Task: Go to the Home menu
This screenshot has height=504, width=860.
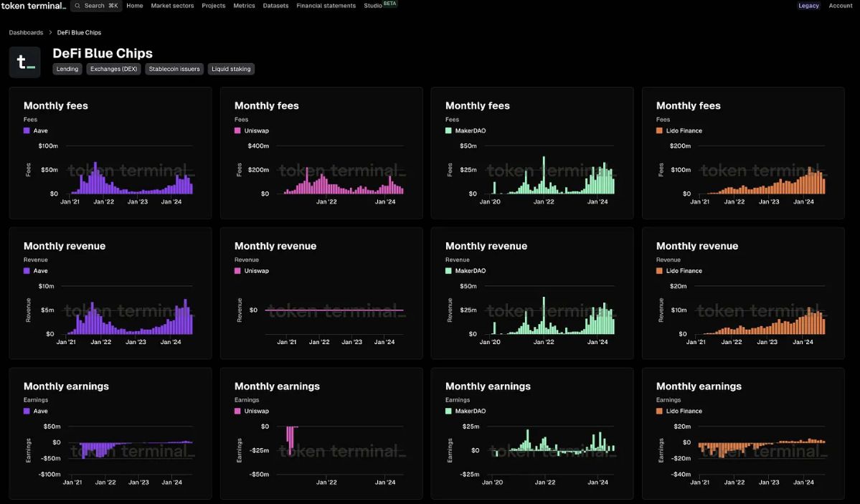Action: (x=134, y=6)
